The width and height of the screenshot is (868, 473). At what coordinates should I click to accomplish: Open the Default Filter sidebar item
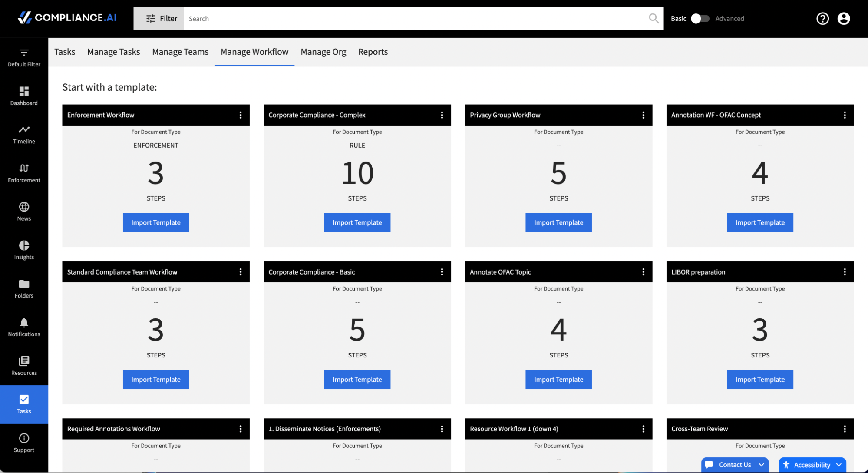coord(24,57)
